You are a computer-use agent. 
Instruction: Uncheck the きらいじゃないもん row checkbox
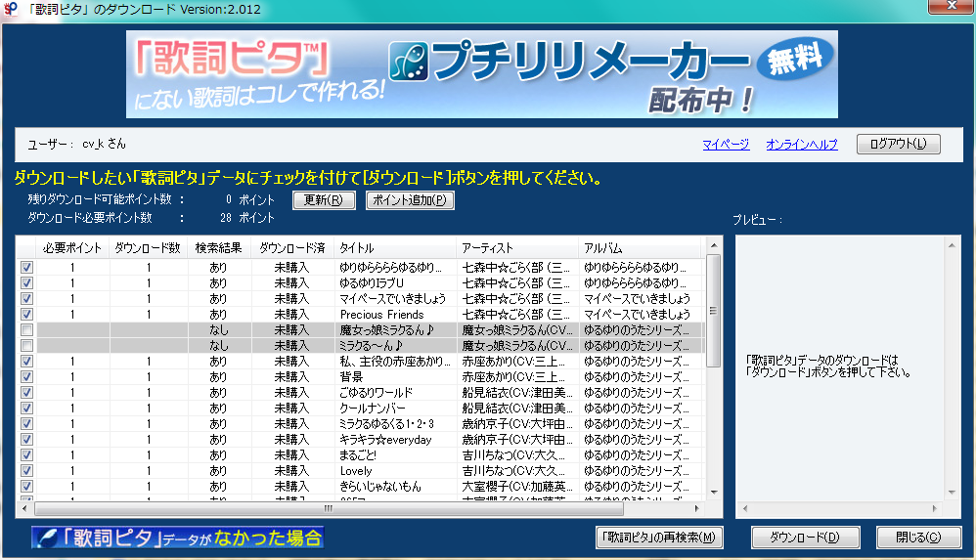[26, 487]
